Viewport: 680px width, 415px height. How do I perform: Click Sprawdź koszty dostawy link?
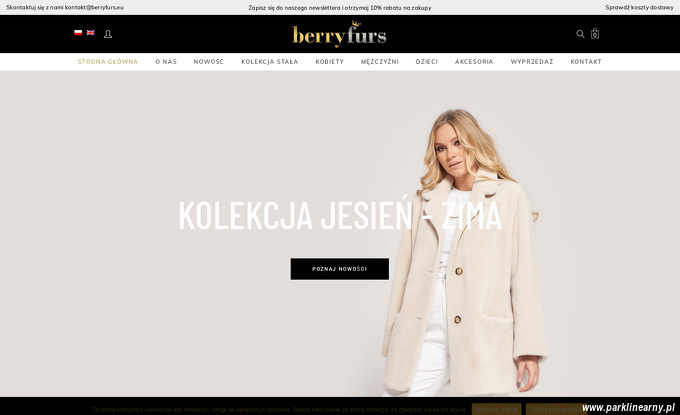point(639,7)
